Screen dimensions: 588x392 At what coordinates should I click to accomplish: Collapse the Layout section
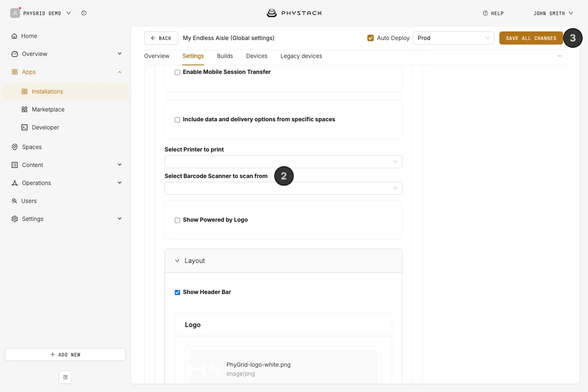[283, 261]
